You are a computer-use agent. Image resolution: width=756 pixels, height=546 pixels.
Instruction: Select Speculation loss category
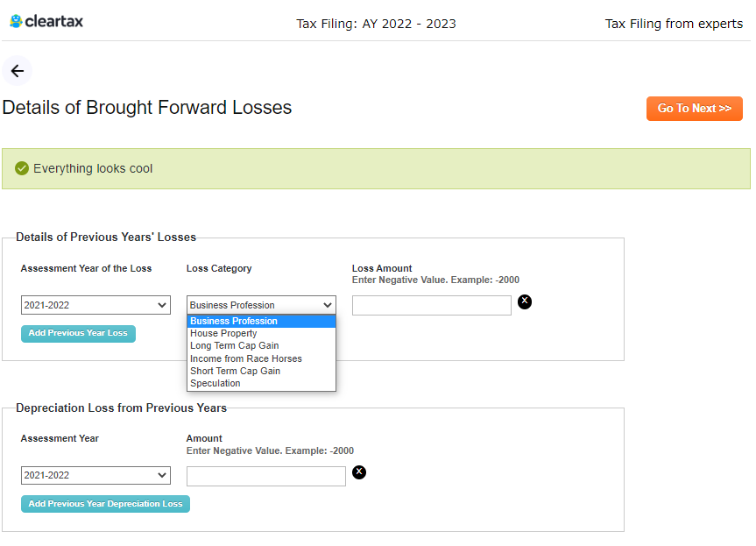pos(261,384)
